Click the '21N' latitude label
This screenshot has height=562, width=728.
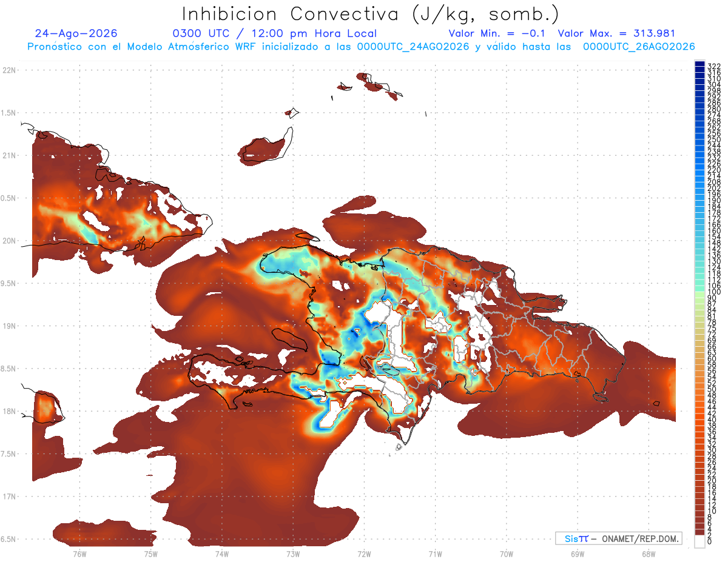(10, 156)
